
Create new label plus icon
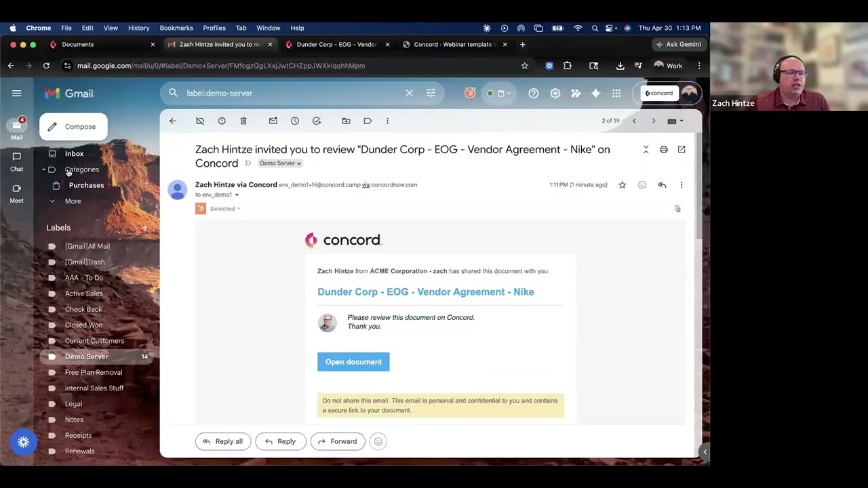[144, 228]
